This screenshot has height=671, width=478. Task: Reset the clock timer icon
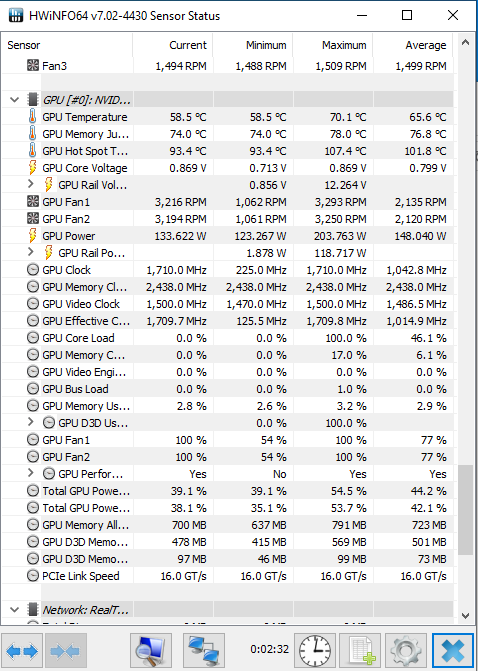pos(315,651)
